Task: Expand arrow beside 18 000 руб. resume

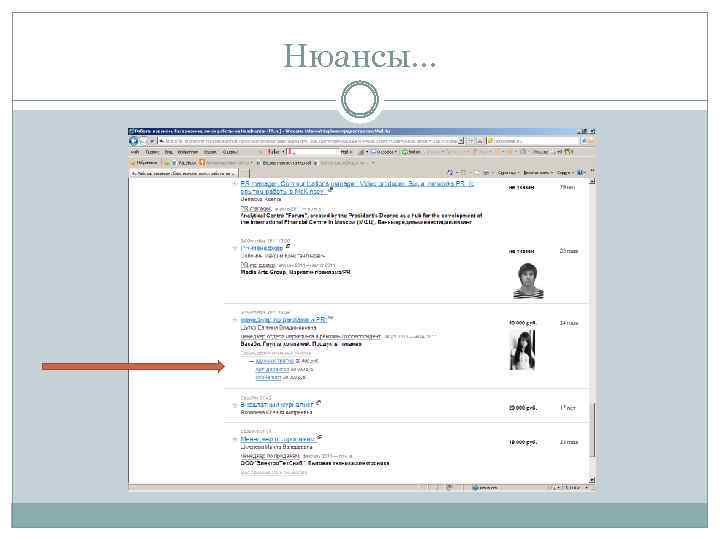Action: 235,439
